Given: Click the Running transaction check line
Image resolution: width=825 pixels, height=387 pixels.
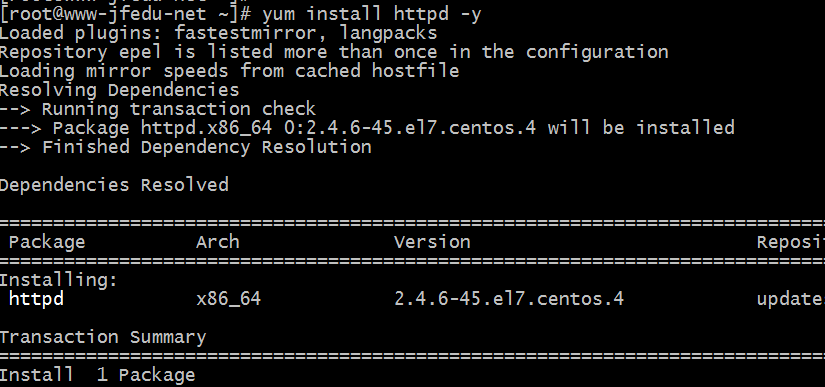Looking at the screenshot, I should (158, 109).
